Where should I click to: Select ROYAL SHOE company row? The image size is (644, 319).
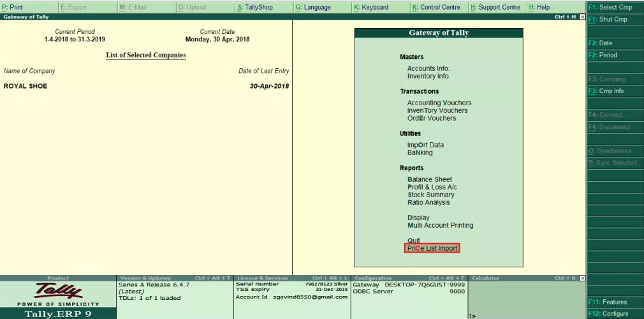coord(146,86)
